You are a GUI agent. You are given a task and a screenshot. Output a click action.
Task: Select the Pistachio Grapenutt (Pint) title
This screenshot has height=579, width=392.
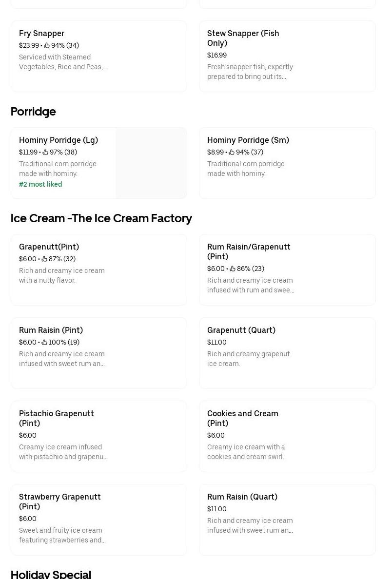(x=56, y=418)
